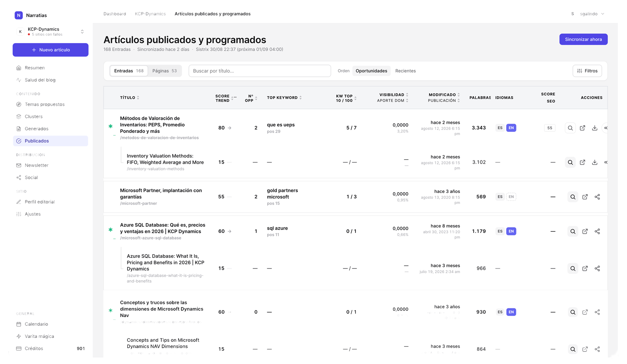Click magnifier icon in Microsoft Partner row
This screenshot has height=364, width=627.
coord(573,197)
